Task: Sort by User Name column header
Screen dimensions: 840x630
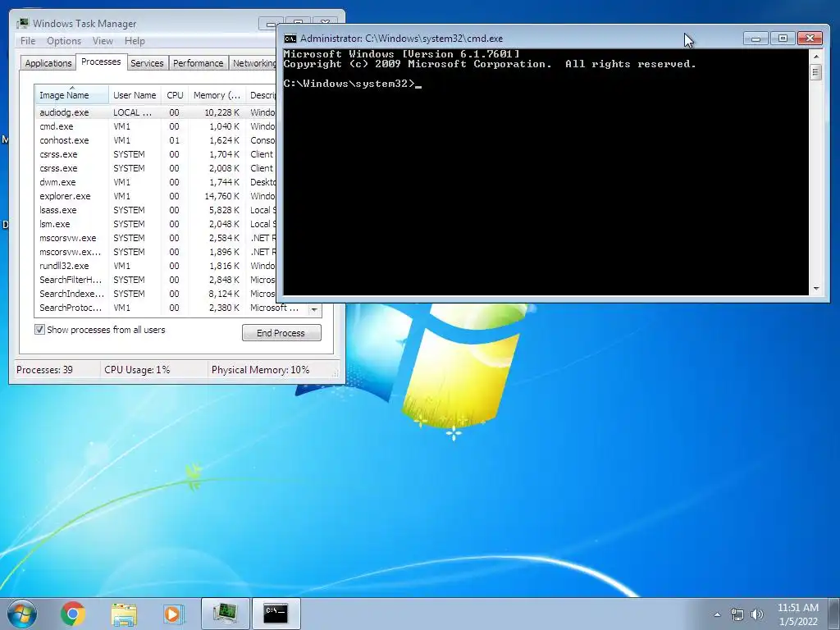Action: [135, 95]
